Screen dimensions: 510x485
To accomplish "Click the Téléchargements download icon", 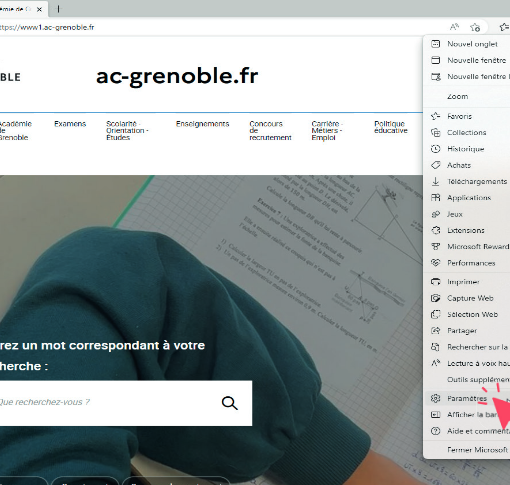I will (435, 181).
